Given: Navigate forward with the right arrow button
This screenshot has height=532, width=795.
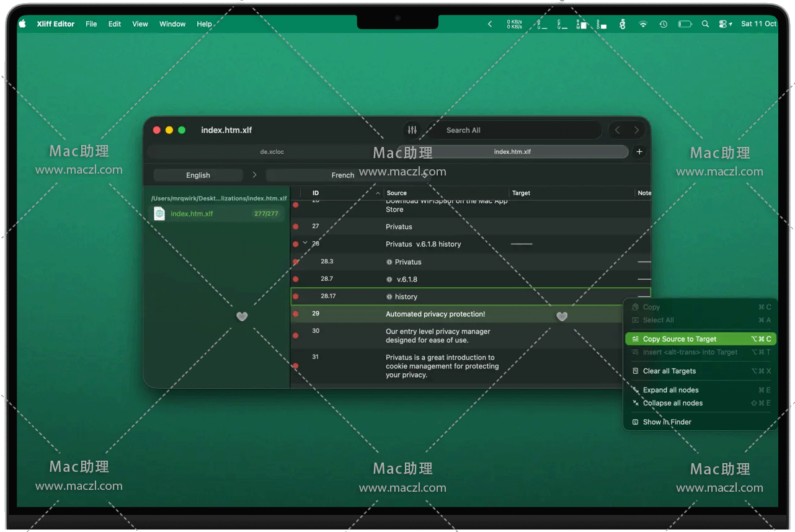Looking at the screenshot, I should [x=636, y=130].
